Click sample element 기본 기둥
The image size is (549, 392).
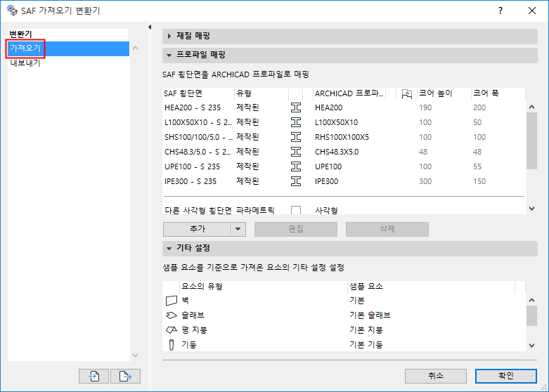click(366, 345)
